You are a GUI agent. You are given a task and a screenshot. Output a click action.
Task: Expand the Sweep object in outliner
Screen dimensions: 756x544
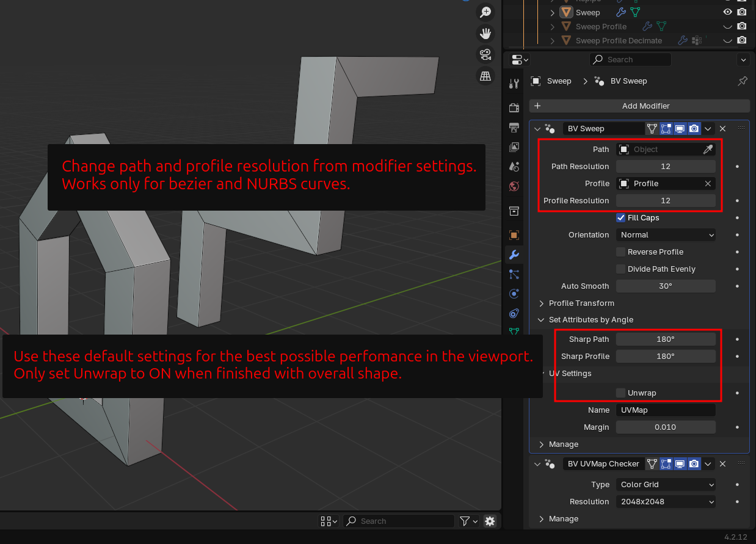(552, 13)
